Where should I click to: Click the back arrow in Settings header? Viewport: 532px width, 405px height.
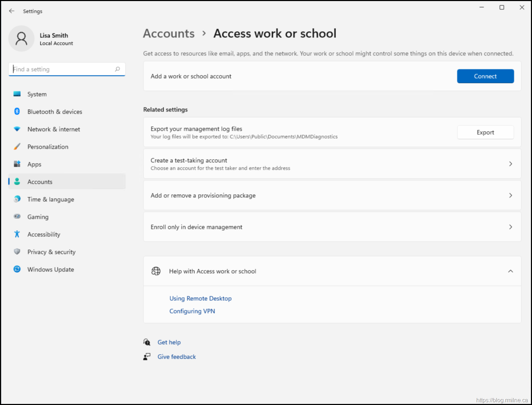[x=12, y=11]
